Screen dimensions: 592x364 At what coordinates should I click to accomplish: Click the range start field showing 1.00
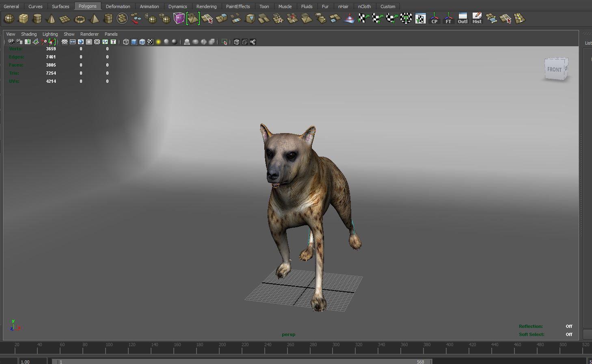tap(32, 362)
